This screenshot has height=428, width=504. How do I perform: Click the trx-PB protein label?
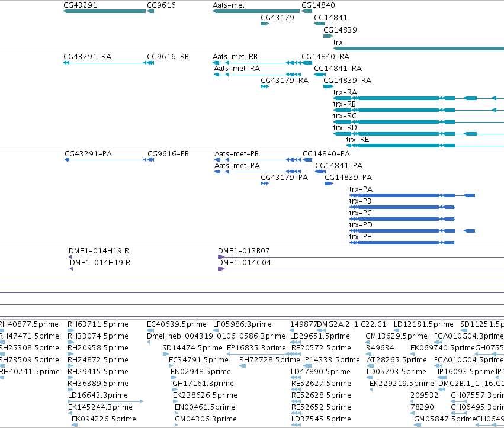coord(360,202)
